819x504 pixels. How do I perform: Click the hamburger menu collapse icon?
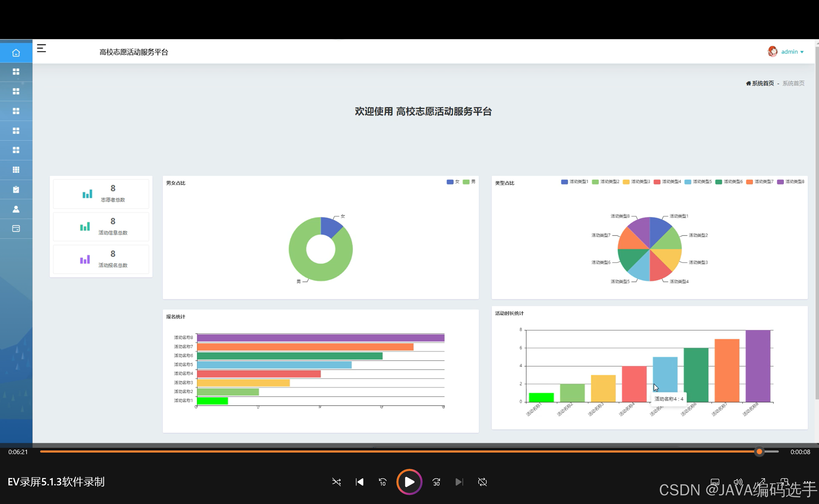point(41,48)
